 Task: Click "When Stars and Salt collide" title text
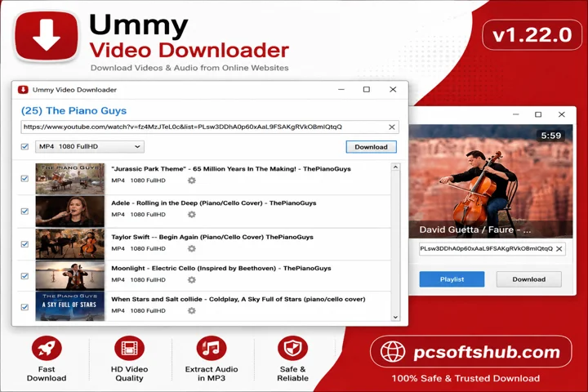click(x=238, y=300)
